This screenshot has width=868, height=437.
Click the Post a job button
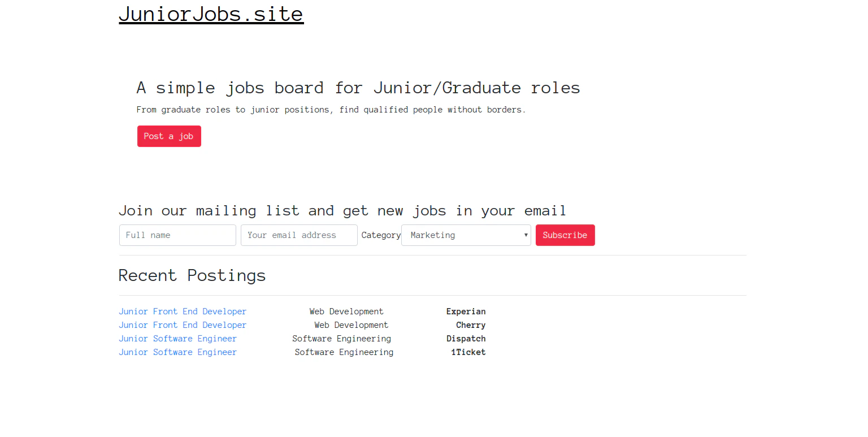169,136
